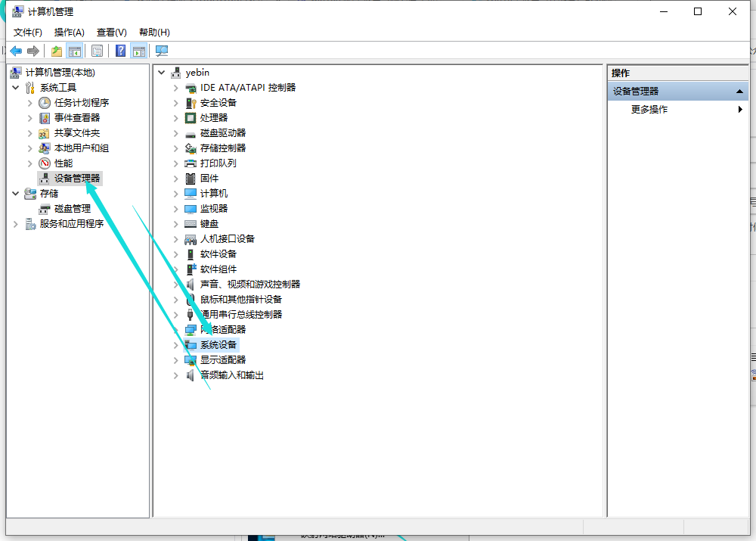Click the Up One Level folder icon
This screenshot has height=541, width=756.
56,51
